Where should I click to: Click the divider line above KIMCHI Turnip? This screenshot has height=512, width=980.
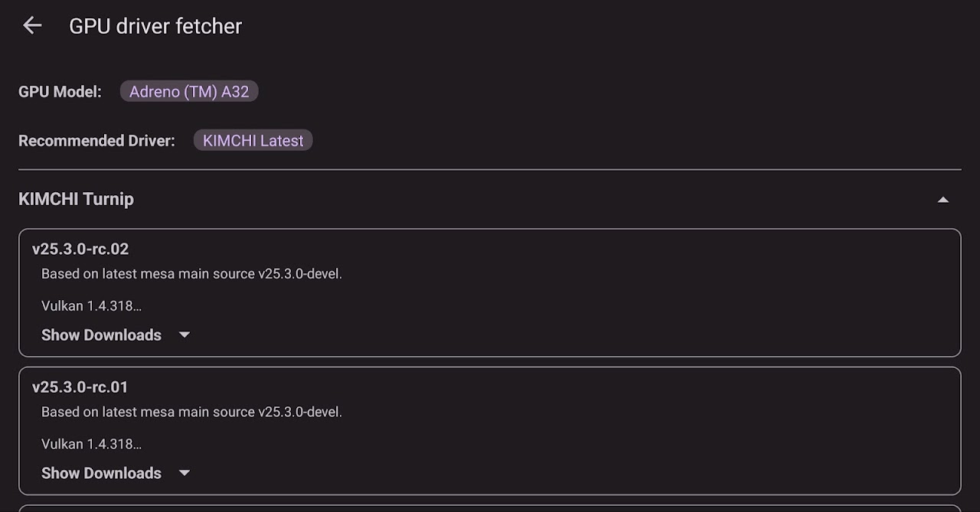[x=490, y=169]
